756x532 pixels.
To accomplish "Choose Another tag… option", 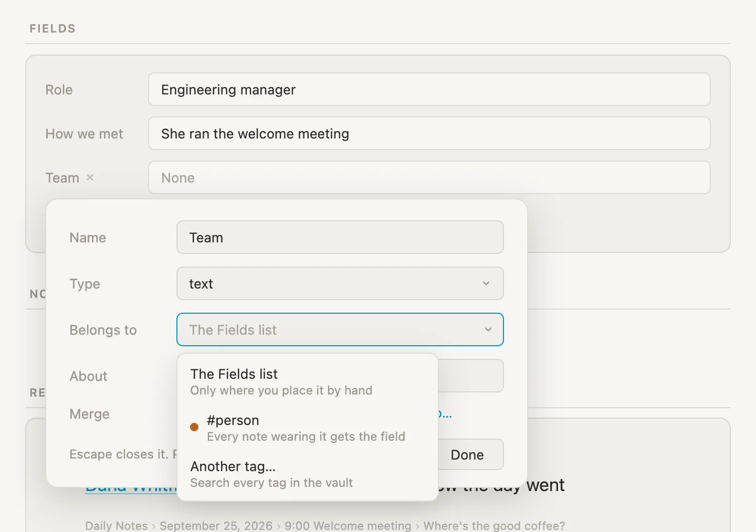I will pyautogui.click(x=308, y=474).
